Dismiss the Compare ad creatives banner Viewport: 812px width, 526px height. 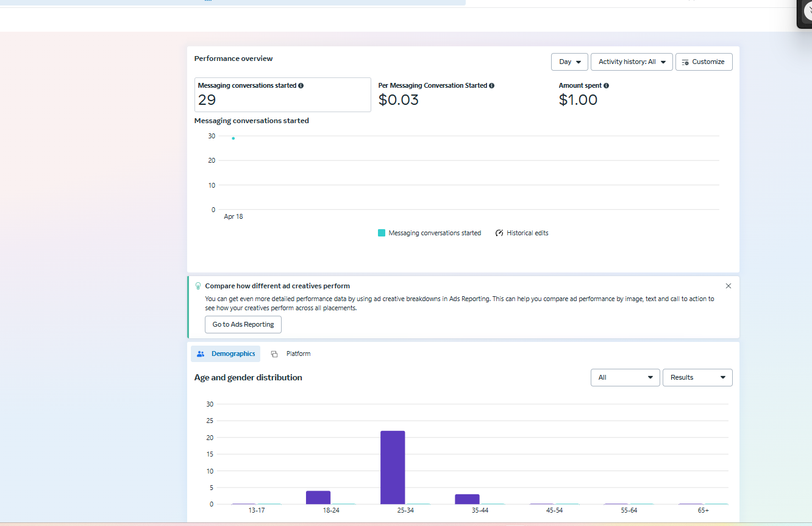(728, 286)
